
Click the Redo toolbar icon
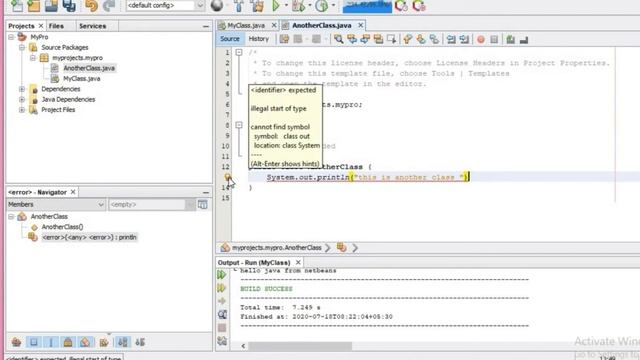point(109,5)
